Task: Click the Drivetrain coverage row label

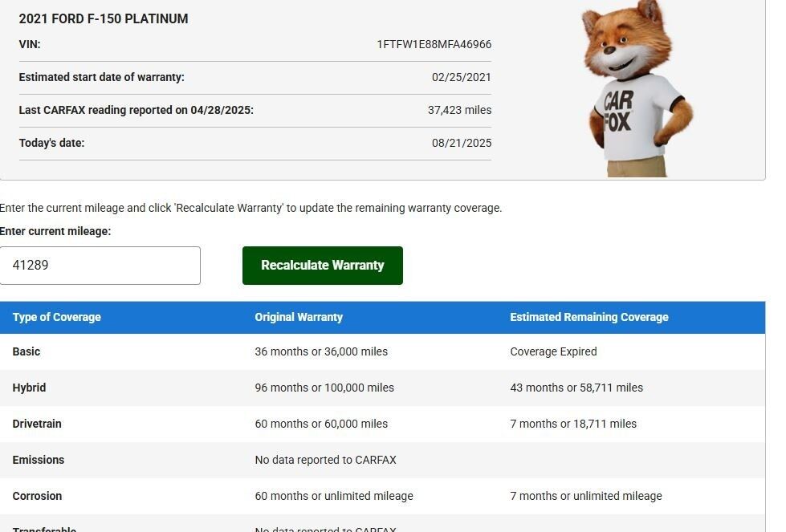Action: [x=37, y=424]
